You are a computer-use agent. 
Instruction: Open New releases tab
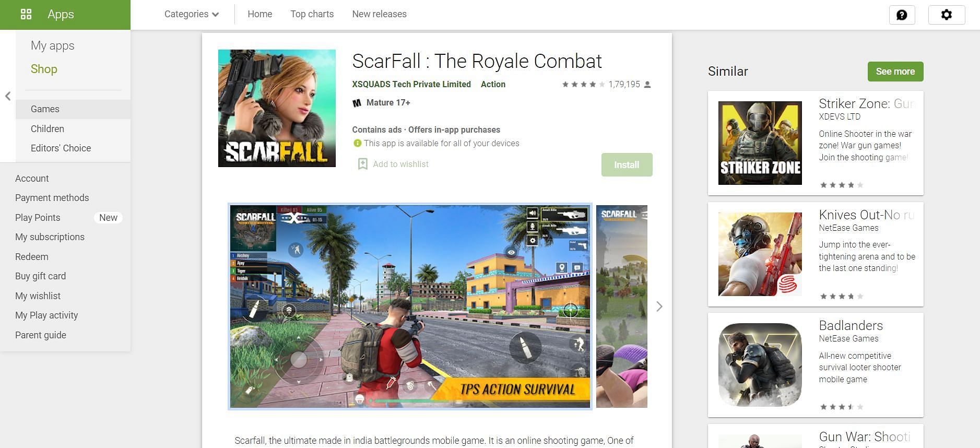pos(379,14)
